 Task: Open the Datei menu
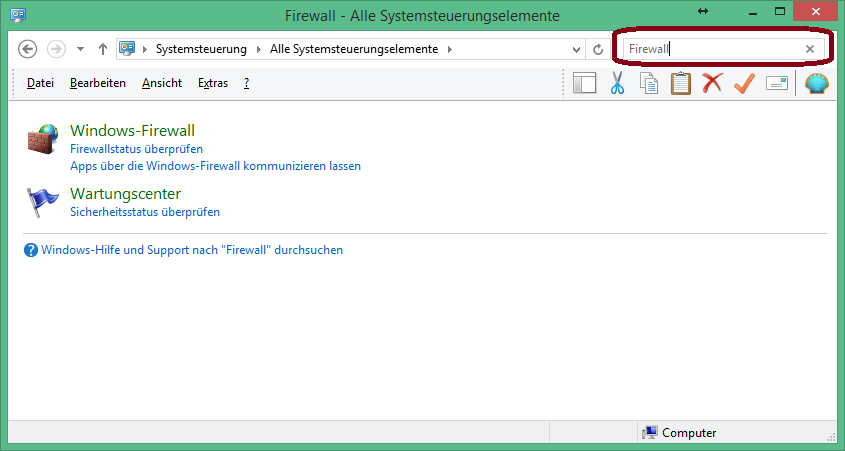tap(40, 83)
